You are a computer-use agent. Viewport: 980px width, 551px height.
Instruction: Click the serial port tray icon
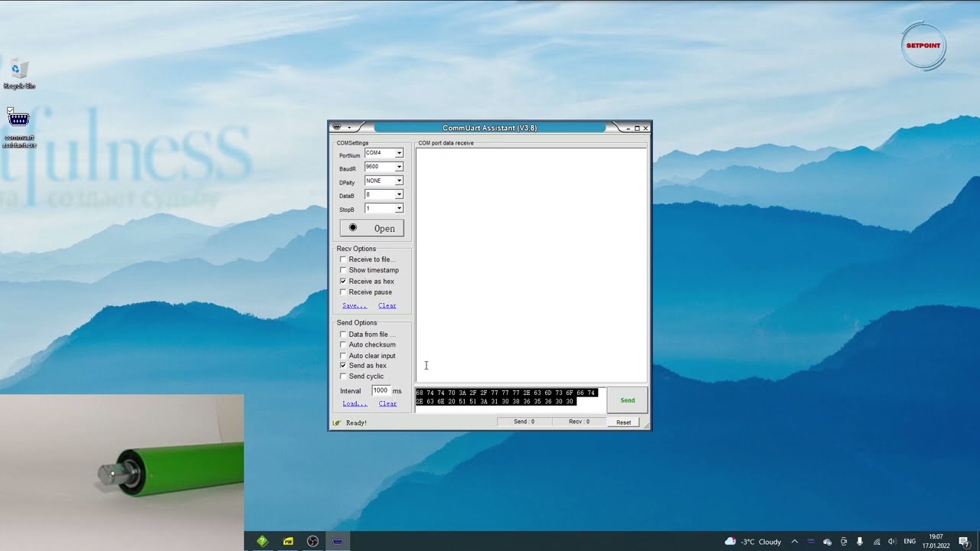pos(811,541)
